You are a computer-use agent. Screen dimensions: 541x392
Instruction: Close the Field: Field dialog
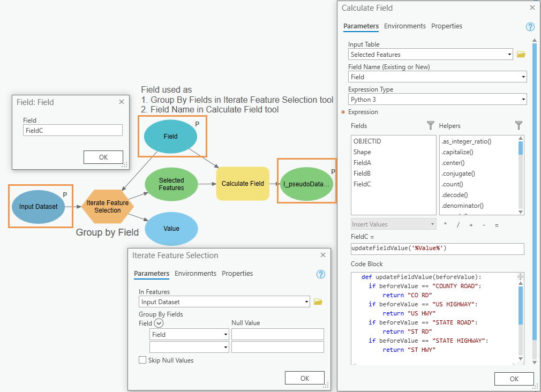tap(122, 101)
